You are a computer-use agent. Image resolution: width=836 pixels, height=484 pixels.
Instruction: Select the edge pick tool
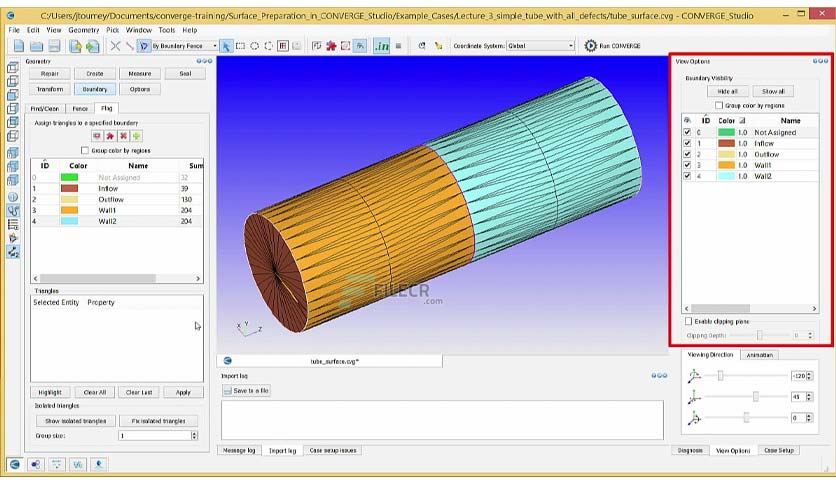[x=130, y=46]
